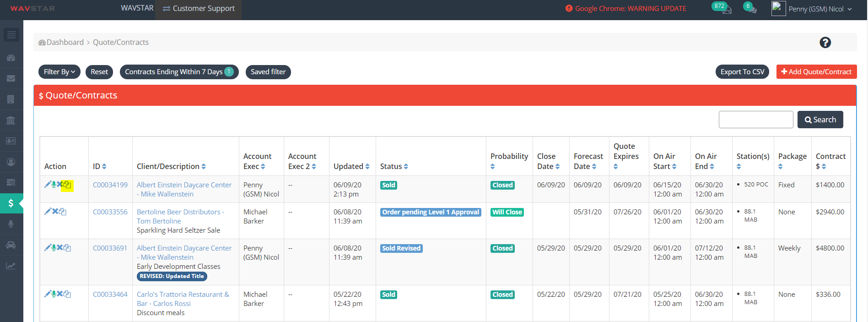Click Export To CSV button
This screenshot has height=322, width=868.
click(x=742, y=72)
